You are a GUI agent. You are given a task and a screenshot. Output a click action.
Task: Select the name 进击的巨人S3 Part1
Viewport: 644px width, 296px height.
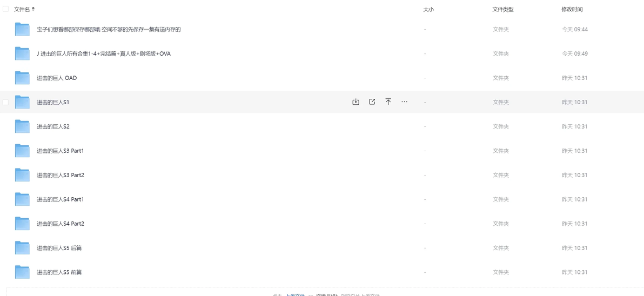(x=61, y=151)
